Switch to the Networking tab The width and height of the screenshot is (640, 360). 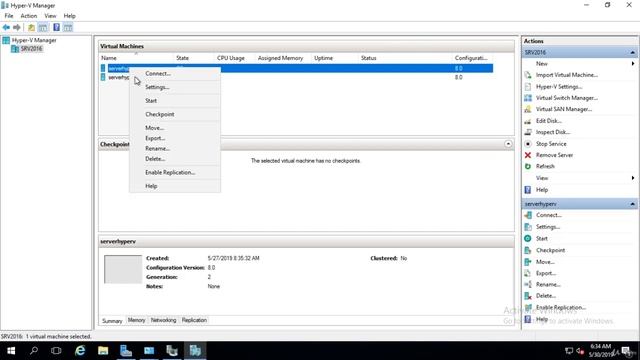(x=163, y=320)
